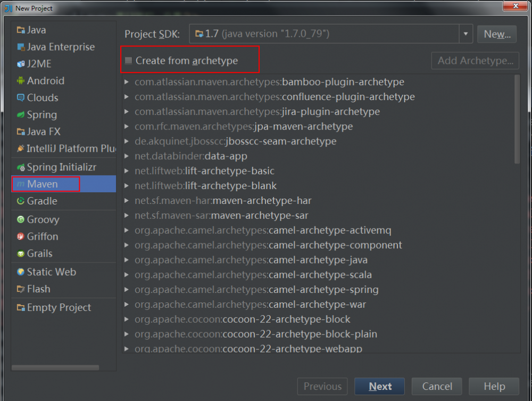Select the Empty Project option
The height and width of the screenshot is (401, 532).
click(x=59, y=308)
